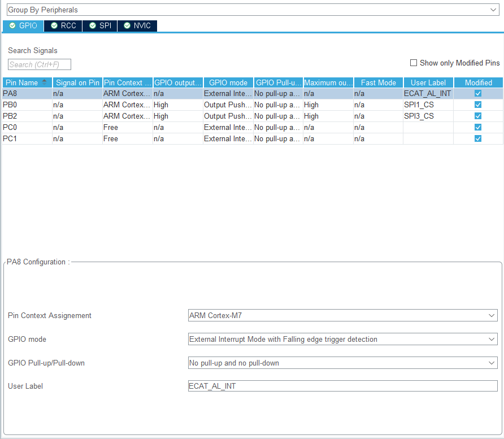Open the Group By Peripherals dropdown
Viewport: 504px width, 439px height.
tap(253, 10)
